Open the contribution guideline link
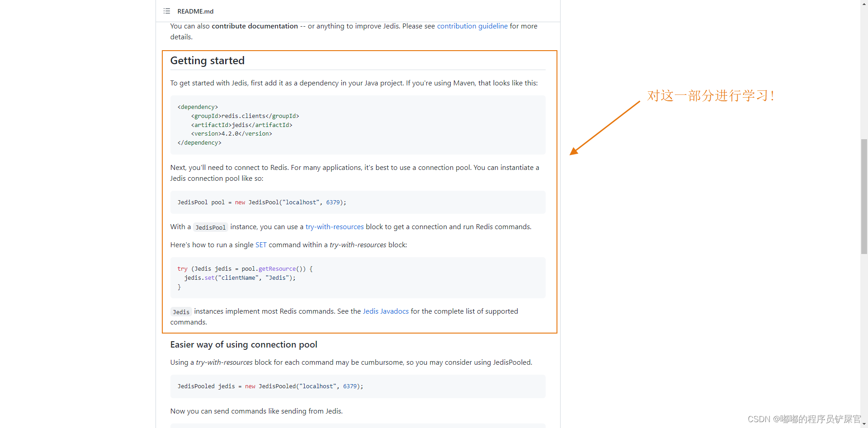This screenshot has height=428, width=868. click(472, 26)
